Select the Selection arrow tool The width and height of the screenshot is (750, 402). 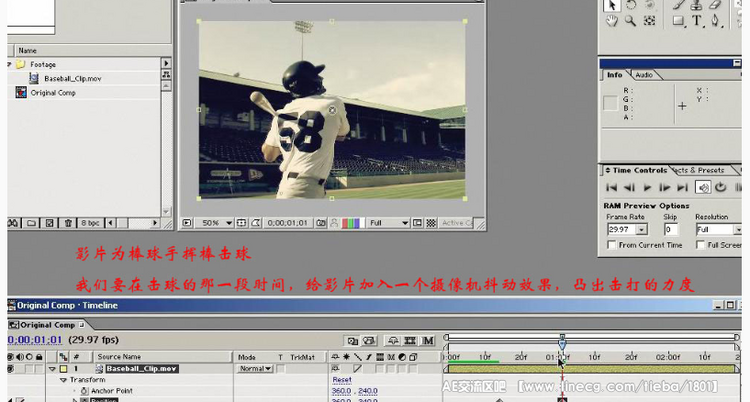(611, 5)
